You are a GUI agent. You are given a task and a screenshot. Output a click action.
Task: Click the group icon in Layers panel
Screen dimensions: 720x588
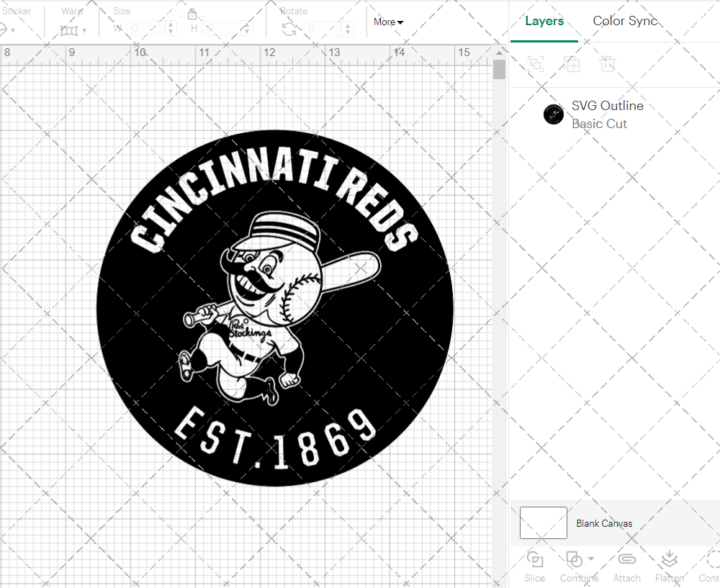(x=535, y=64)
